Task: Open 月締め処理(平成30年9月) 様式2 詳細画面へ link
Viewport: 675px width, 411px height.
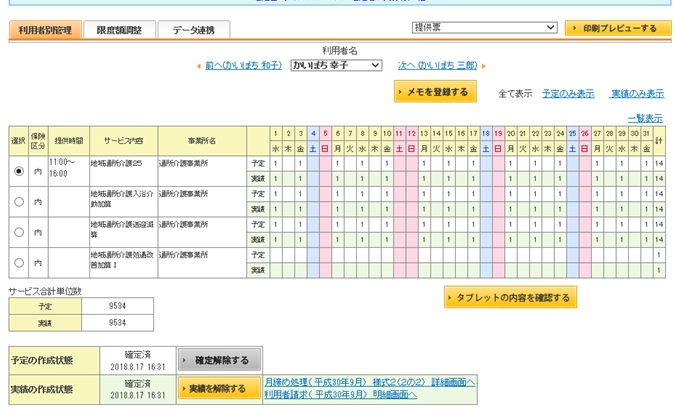Action: 370,382
